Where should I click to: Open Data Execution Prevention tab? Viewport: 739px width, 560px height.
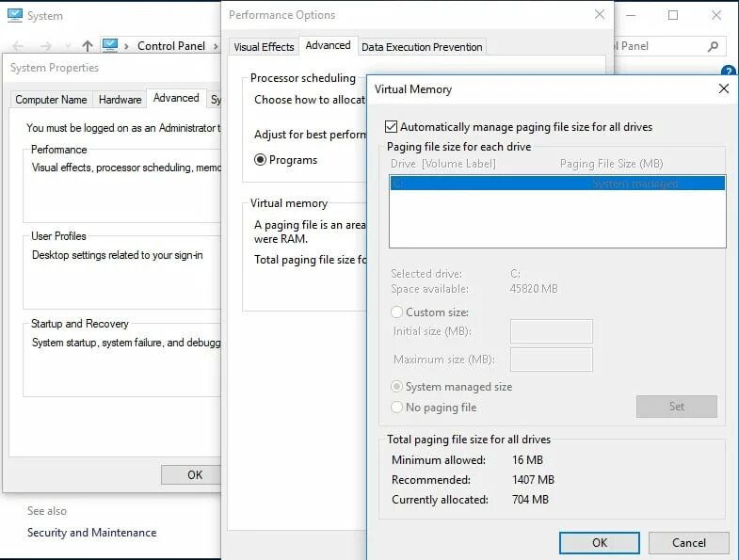pos(422,47)
